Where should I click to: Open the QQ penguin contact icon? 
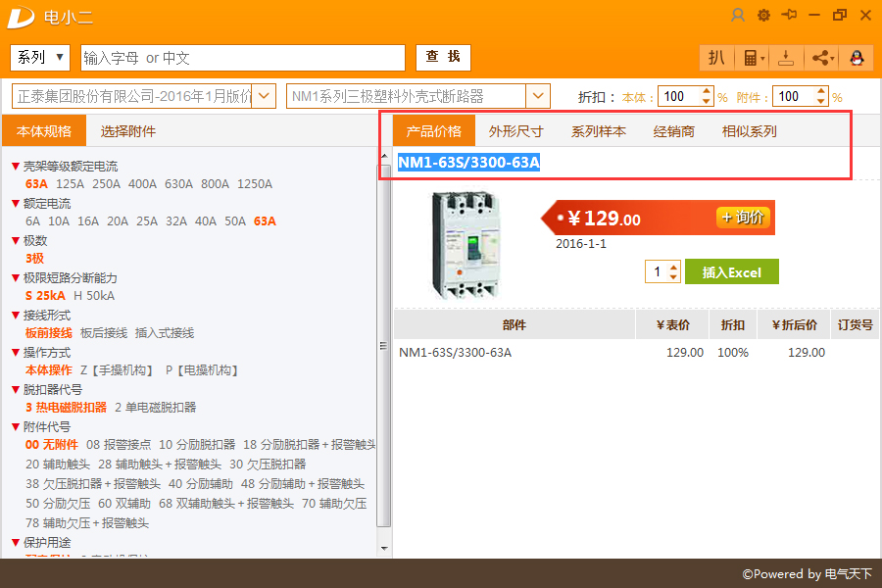pyautogui.click(x=857, y=58)
